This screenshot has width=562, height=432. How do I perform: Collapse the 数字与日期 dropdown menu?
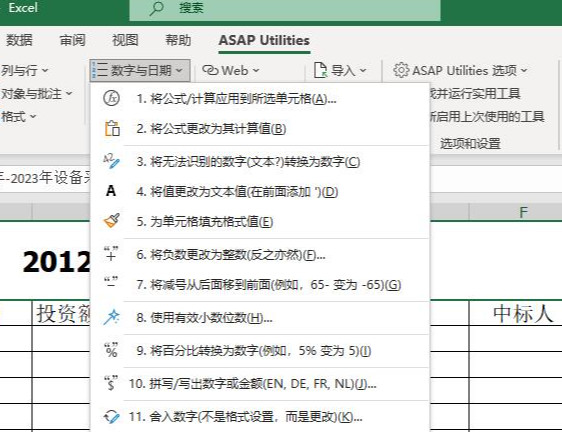coord(140,70)
